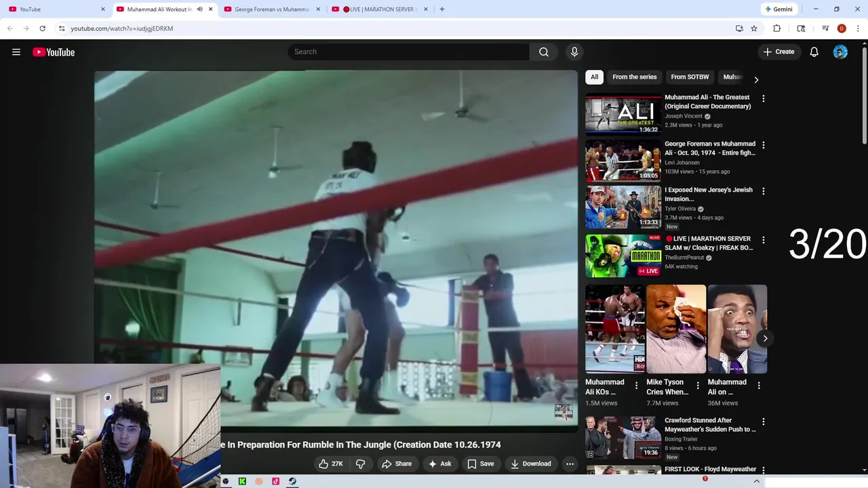Viewport: 868px width, 488px height.
Task: Open menu for LIVE MARATHON SERVER SLAM video
Action: tap(764, 240)
